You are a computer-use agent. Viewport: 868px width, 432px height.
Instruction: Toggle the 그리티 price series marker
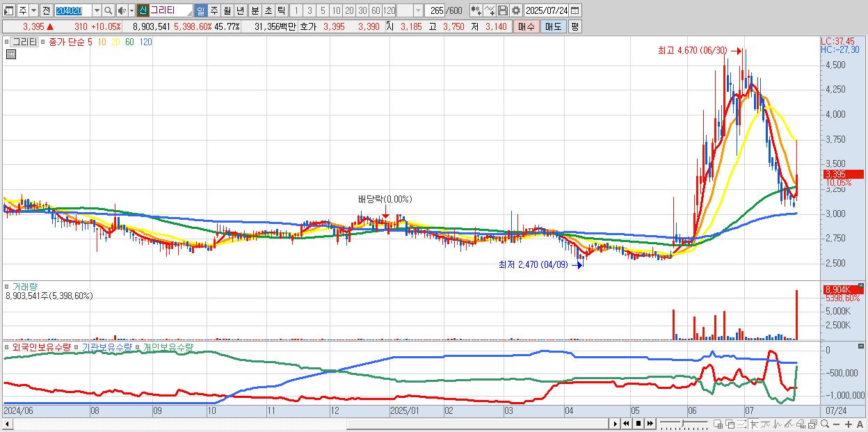(x=8, y=42)
